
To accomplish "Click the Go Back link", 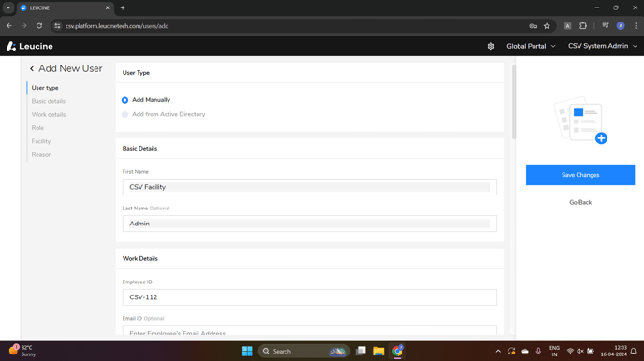I will [x=580, y=202].
